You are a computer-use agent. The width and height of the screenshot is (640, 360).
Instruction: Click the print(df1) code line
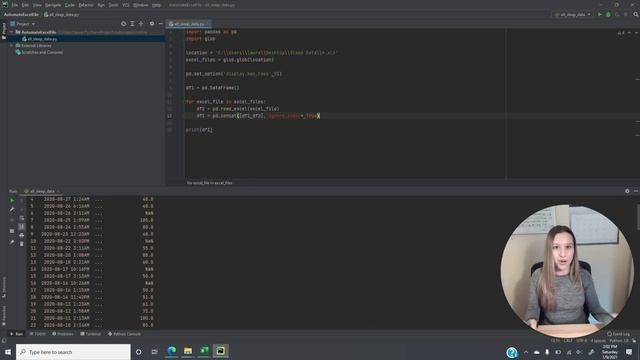[199, 130]
